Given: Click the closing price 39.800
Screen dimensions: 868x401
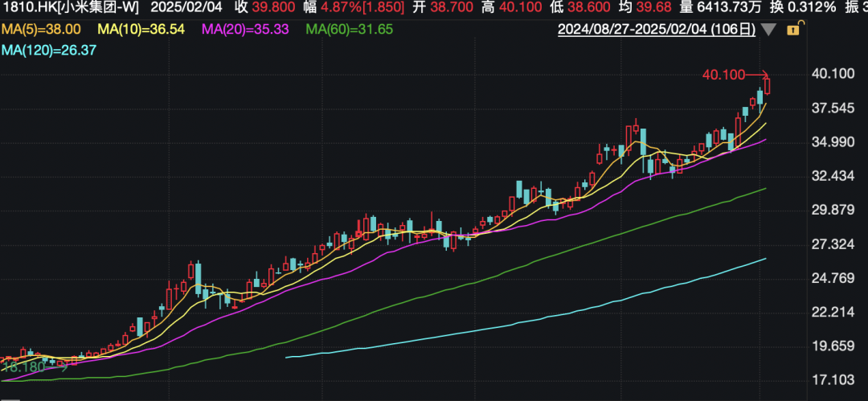Looking at the screenshot, I should (x=275, y=8).
